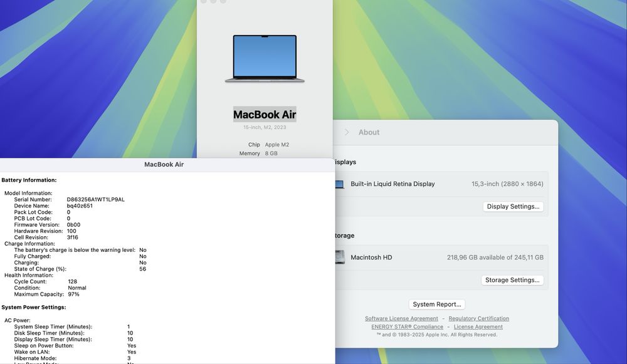Click the 'Wake on LAN:' label
The width and height of the screenshot is (627, 364).
(32, 353)
